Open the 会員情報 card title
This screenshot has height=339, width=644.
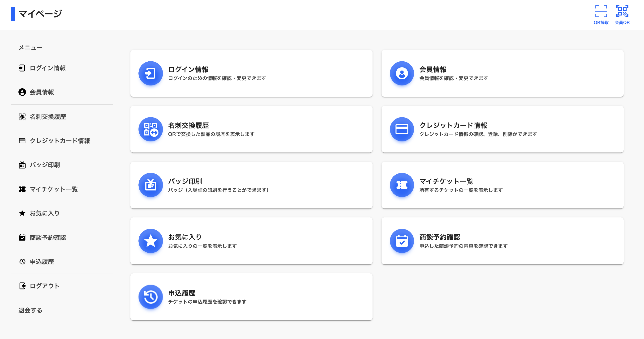click(x=433, y=69)
